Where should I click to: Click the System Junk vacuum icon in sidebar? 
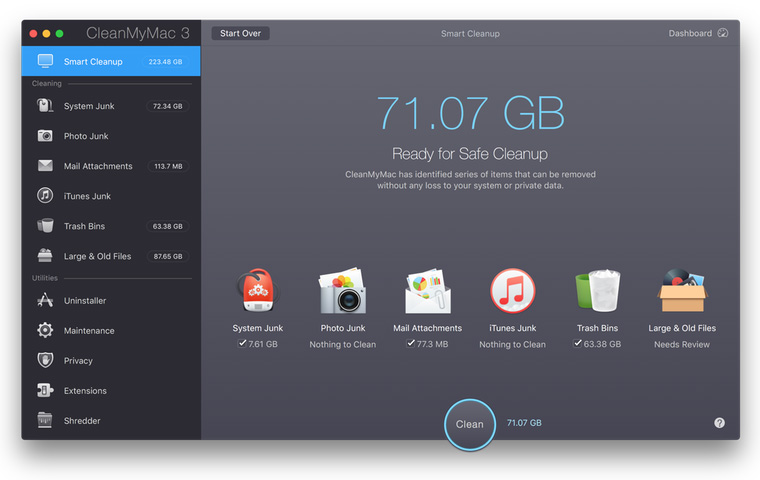(x=45, y=106)
